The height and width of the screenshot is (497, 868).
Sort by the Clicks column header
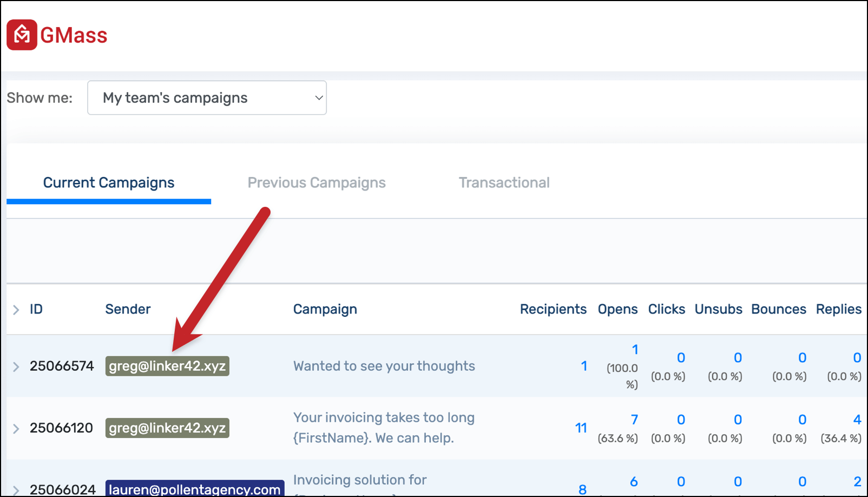click(x=667, y=309)
